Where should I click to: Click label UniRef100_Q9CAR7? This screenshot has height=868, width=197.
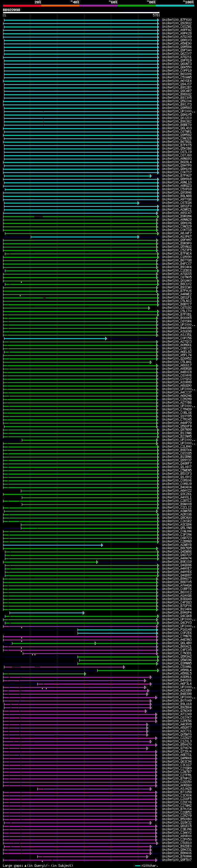point(176,91)
